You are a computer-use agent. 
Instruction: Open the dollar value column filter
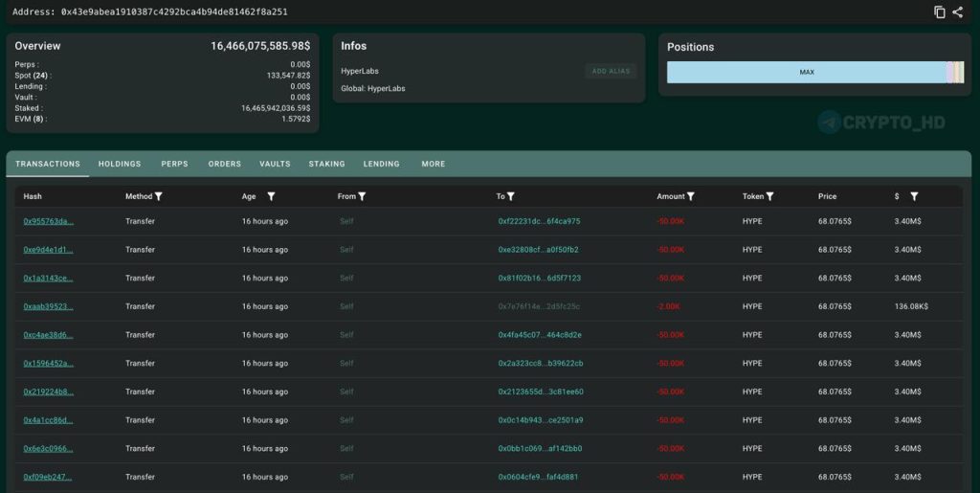coord(914,196)
